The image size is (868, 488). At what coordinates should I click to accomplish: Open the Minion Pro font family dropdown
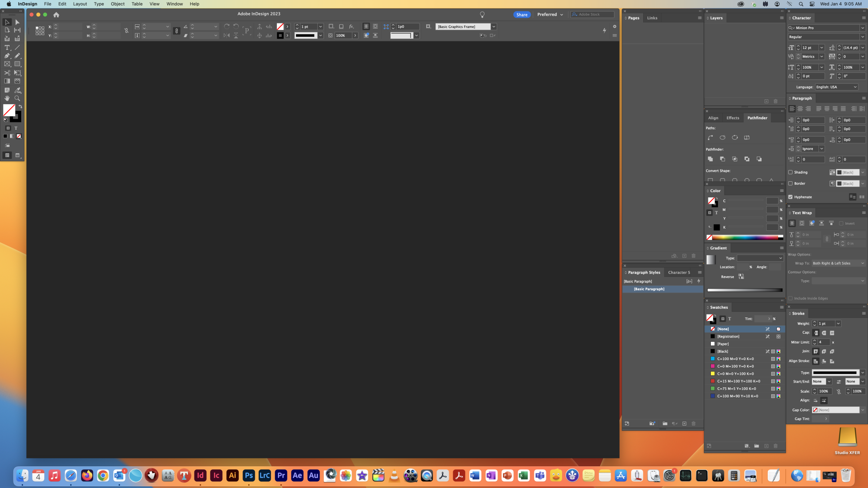[x=862, y=28]
